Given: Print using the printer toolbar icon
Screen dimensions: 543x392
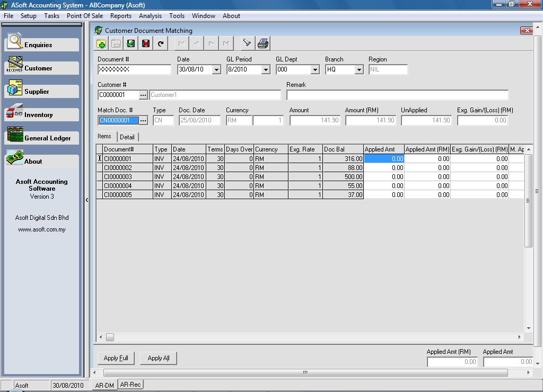Looking at the screenshot, I should (263, 43).
